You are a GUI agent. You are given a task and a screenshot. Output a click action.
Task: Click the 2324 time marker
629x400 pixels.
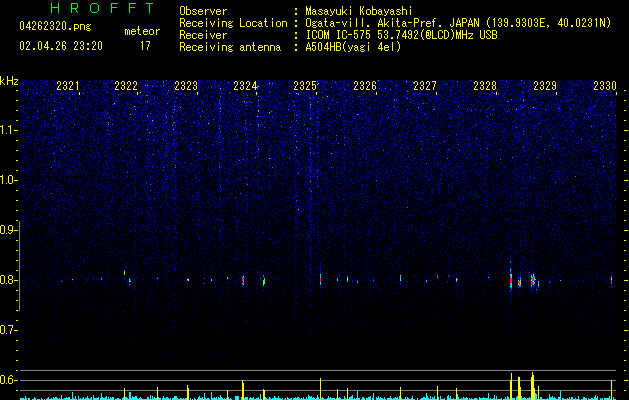(245, 86)
